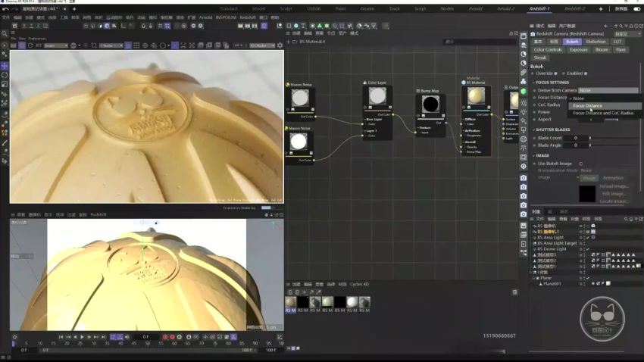Select the Color Layer node
644x362 pixels.
click(x=377, y=109)
